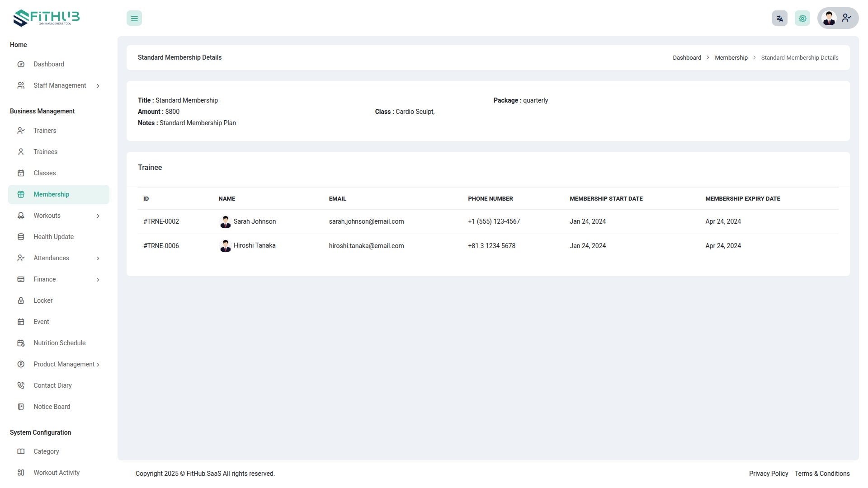Open the Trainers menu item

click(45, 131)
